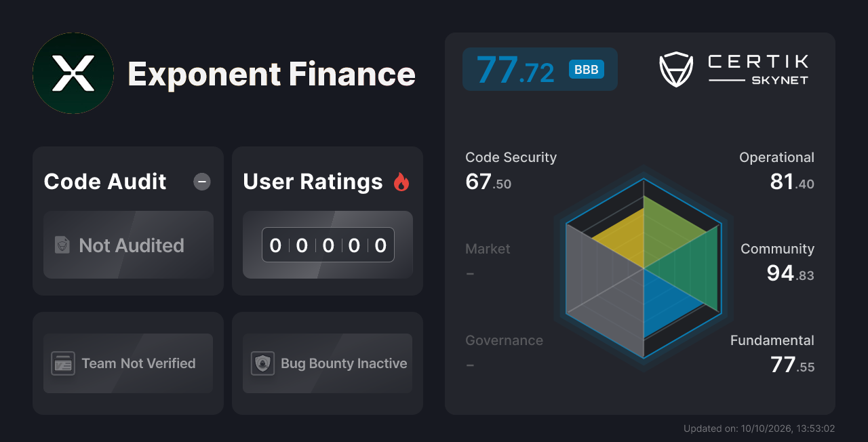
Task: Click the Exponent Finance X logo
Action: click(x=73, y=73)
